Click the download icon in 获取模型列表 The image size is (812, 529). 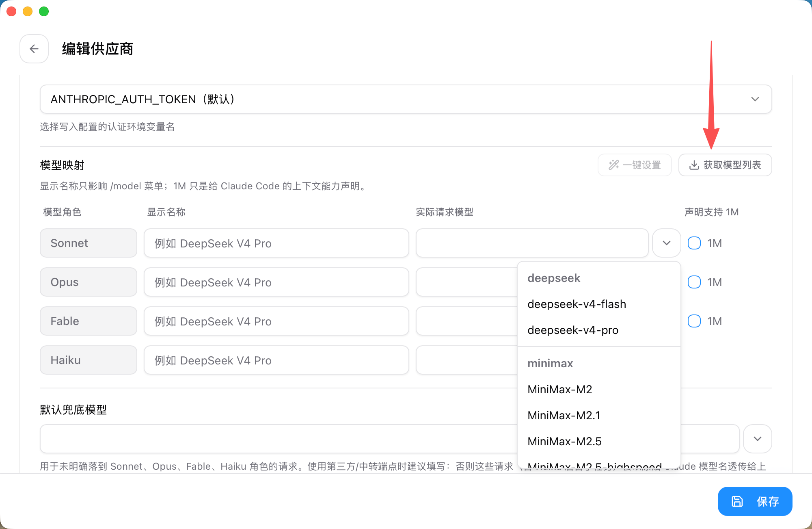pyautogui.click(x=694, y=165)
